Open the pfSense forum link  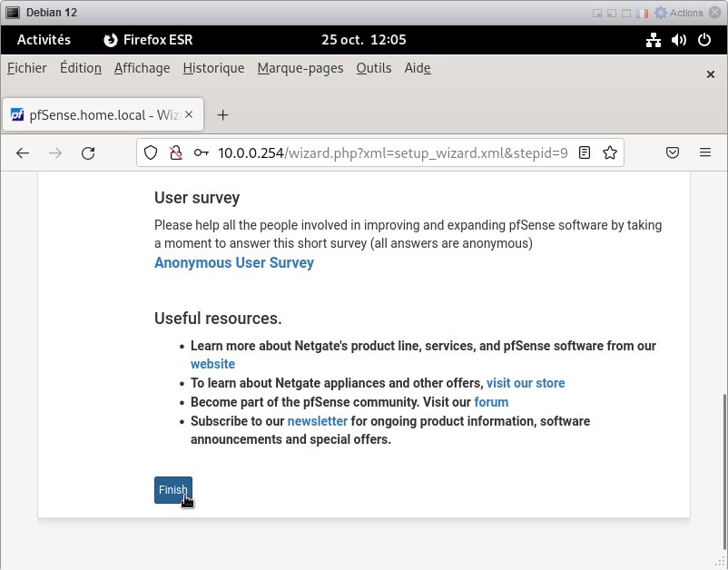click(x=491, y=402)
